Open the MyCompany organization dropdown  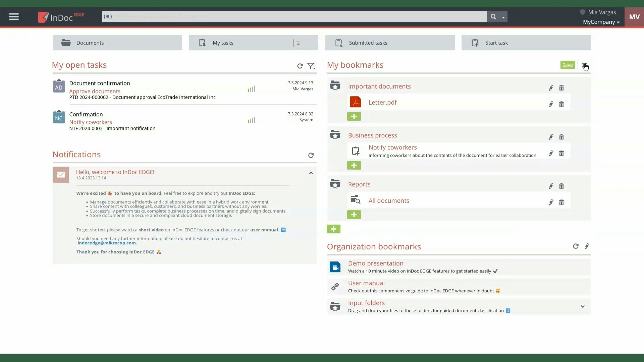click(601, 22)
